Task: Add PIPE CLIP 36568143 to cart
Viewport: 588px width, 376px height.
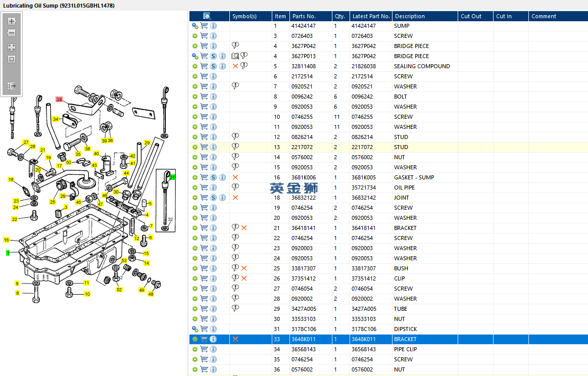Action: point(205,349)
